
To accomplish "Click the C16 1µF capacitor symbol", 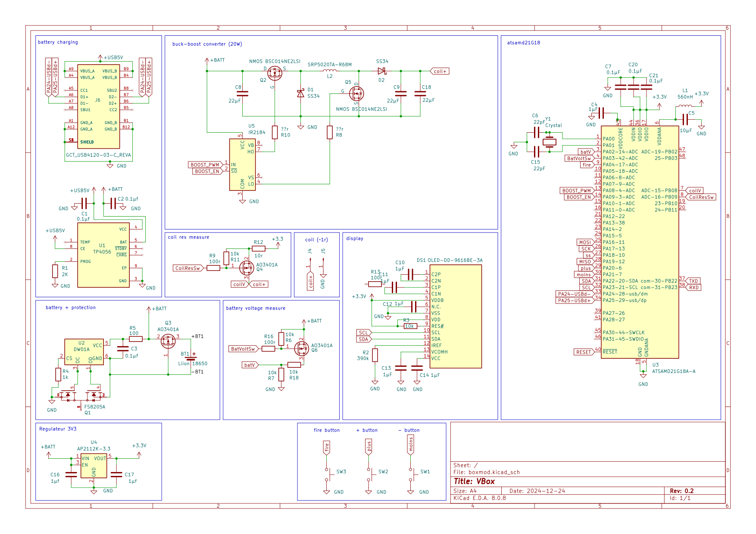I will pyautogui.click(x=71, y=475).
